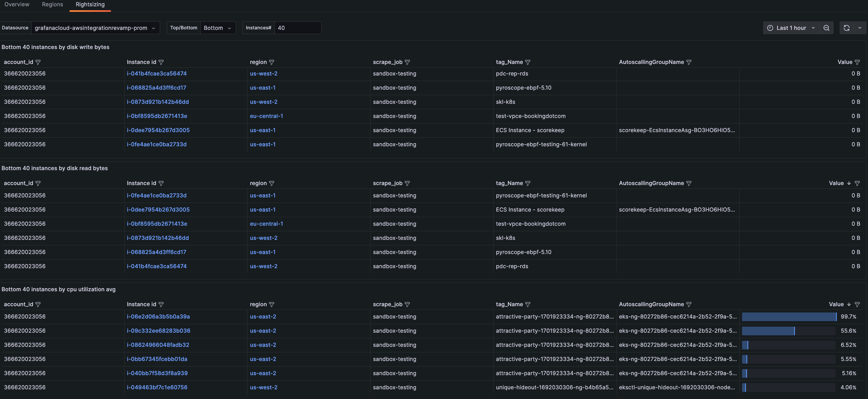Open the Instance id column filter
Screen dimensions: 868x399
click(161, 62)
